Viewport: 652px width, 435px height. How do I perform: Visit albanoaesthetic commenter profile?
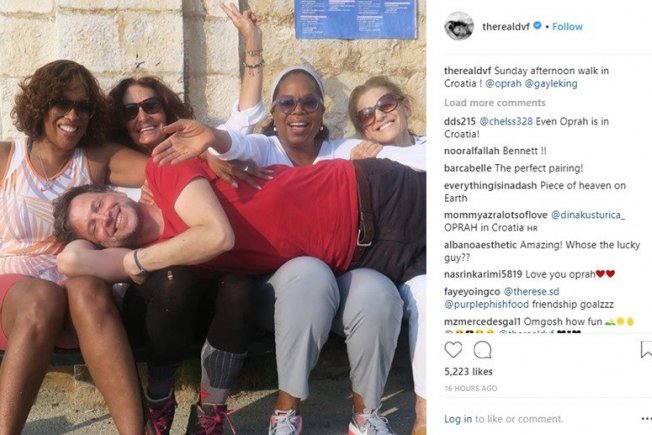[480, 245]
